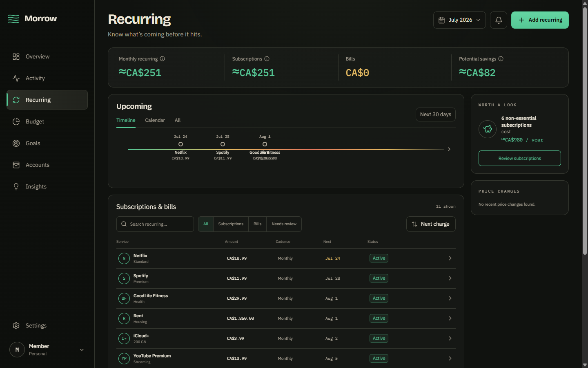Click the Active badge for iCloud+
The width and height of the screenshot is (588, 368).
click(379, 339)
